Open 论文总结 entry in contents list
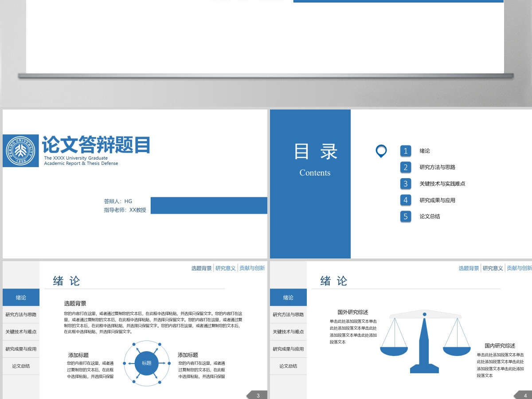Viewport: 532px width, 399px height. (x=430, y=217)
